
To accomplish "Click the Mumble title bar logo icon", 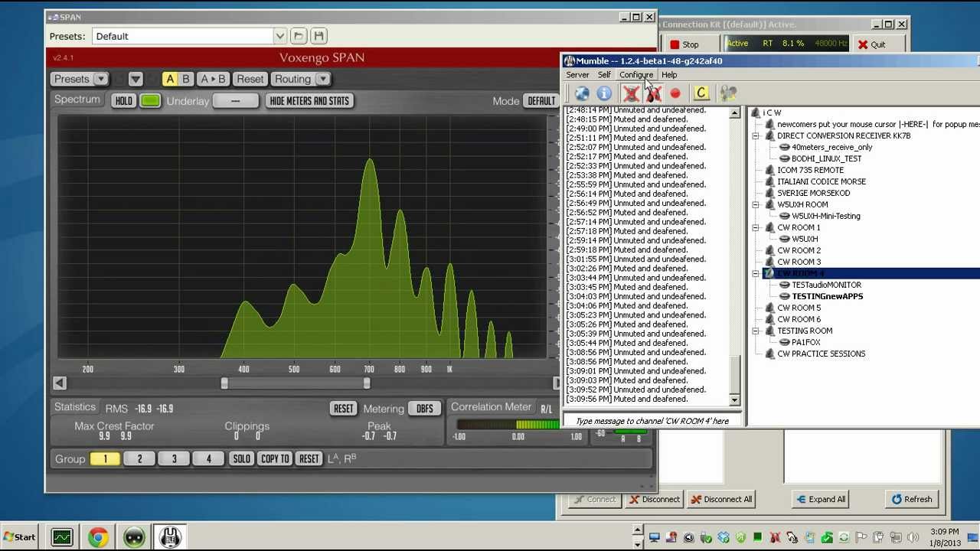I will [x=569, y=60].
